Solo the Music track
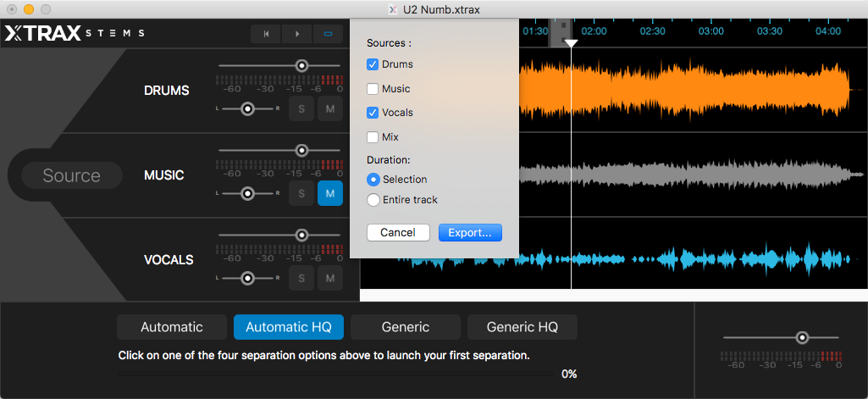The image size is (868, 399). click(x=301, y=194)
